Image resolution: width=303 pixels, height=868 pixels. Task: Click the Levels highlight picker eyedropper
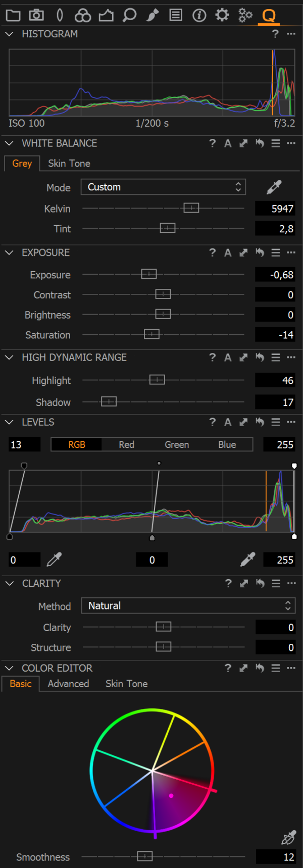(x=247, y=559)
